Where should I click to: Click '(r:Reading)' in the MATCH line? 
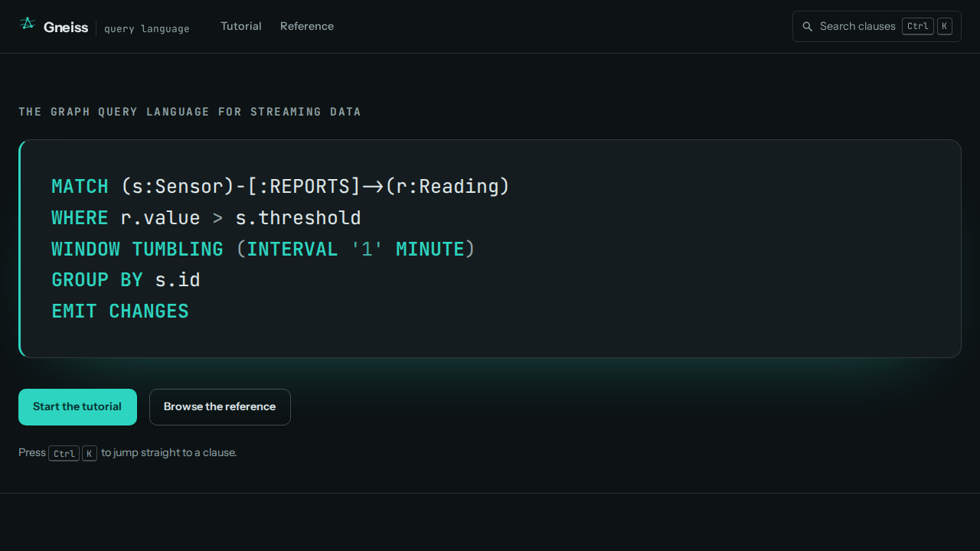coord(447,187)
